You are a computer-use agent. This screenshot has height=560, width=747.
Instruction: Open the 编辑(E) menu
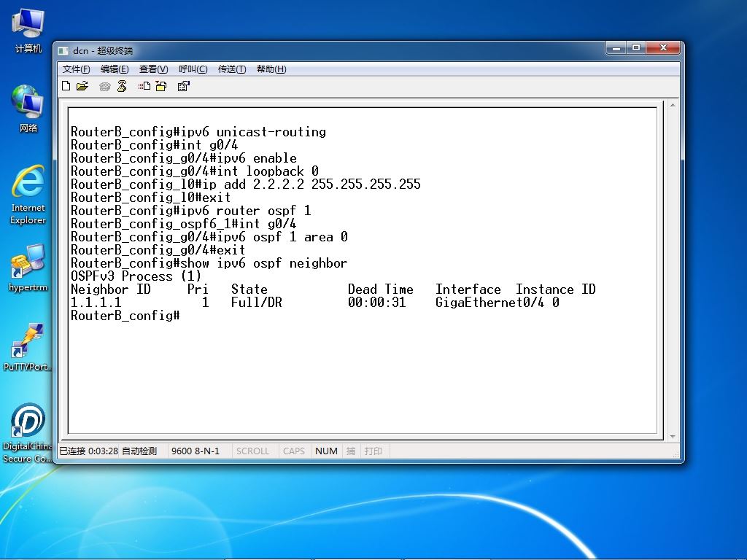(x=115, y=69)
